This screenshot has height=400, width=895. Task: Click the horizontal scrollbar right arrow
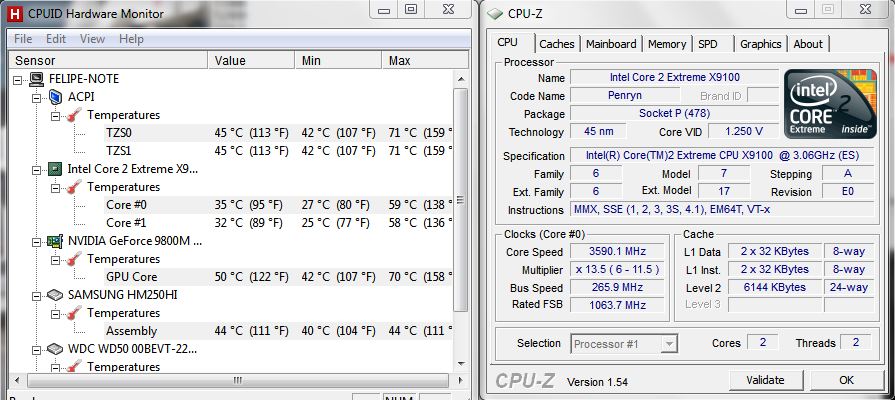[460, 380]
